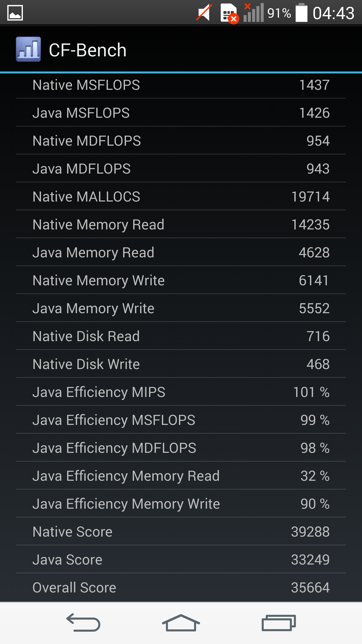Tap the 04:43 clock
The width and height of the screenshot is (362, 644).
(x=333, y=13)
